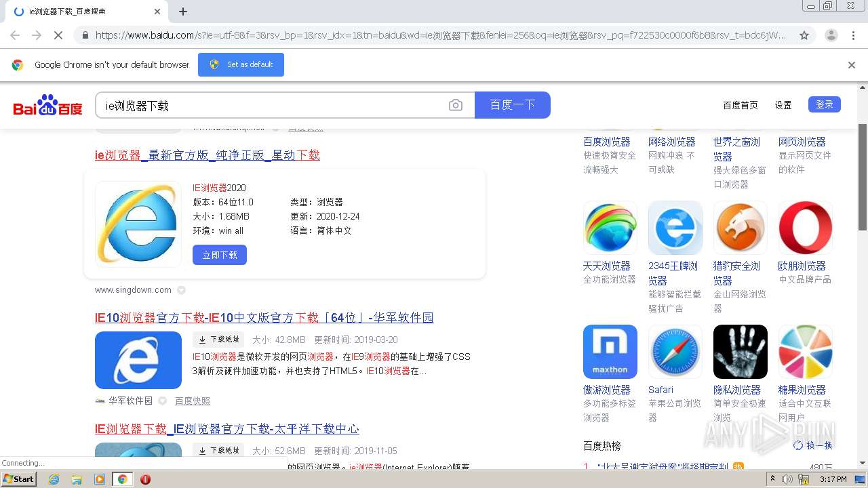Click the 百度一下 search button
Viewport: 868px width, 488px height.
(513, 105)
